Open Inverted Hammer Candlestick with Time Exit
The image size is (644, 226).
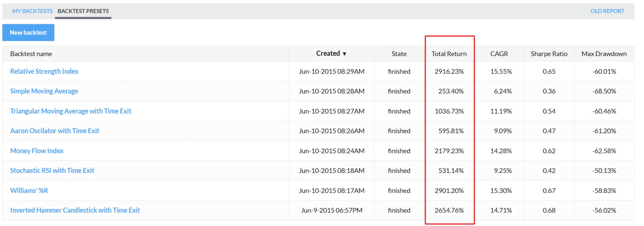75,210
